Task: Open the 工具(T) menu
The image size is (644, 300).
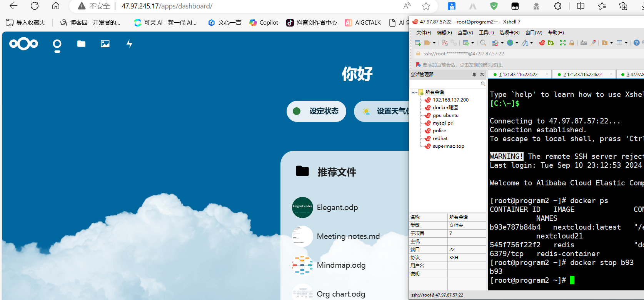Action: [486, 33]
